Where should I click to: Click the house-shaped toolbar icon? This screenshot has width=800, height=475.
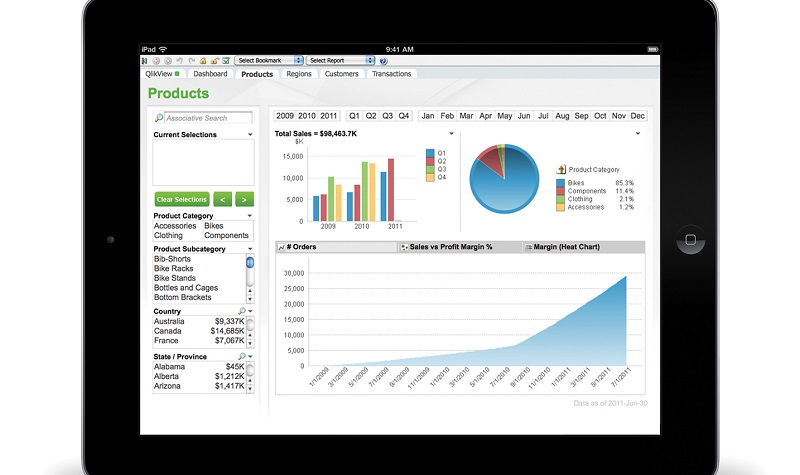(x=203, y=61)
